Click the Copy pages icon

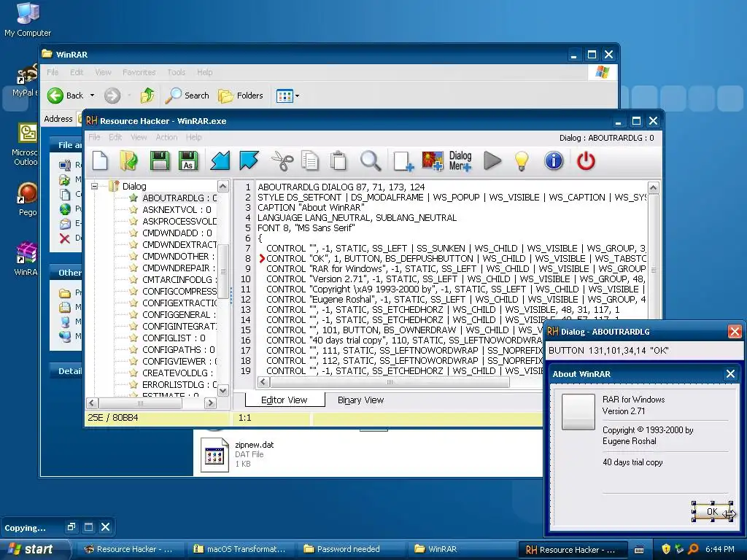tap(310, 160)
